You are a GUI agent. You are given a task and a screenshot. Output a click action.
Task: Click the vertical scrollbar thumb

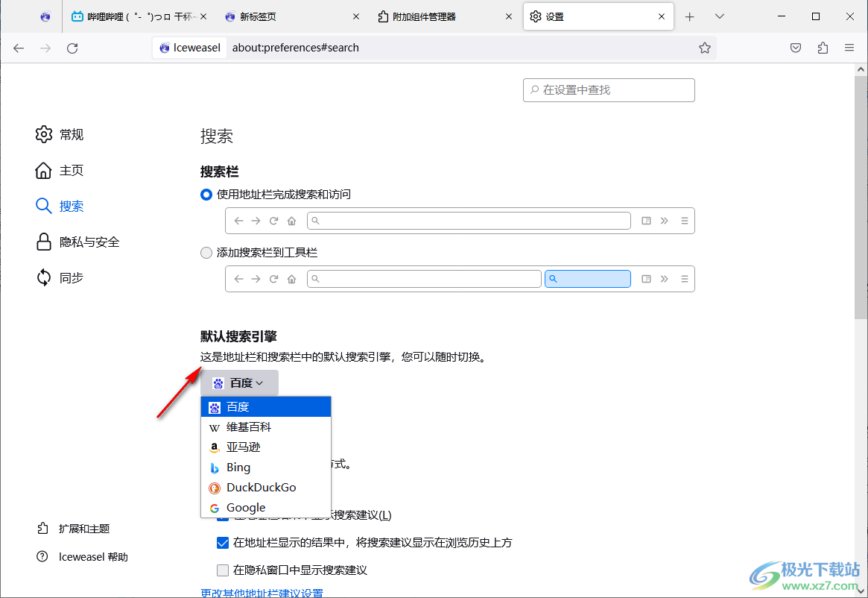tap(861, 198)
